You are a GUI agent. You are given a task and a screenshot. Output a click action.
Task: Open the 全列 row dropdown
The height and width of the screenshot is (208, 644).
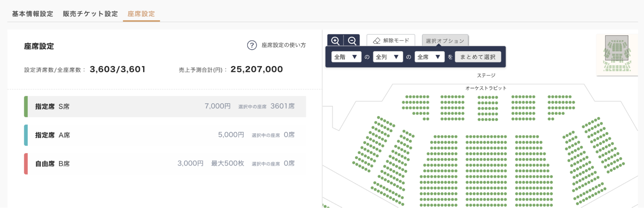point(388,57)
